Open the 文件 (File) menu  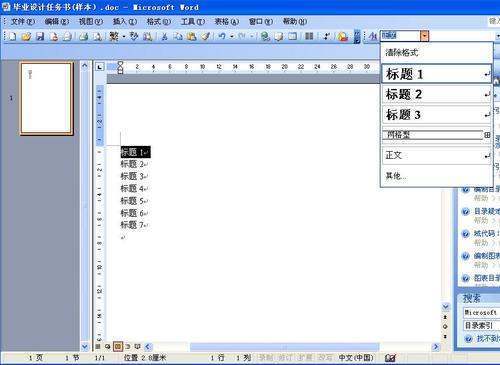click(x=23, y=22)
